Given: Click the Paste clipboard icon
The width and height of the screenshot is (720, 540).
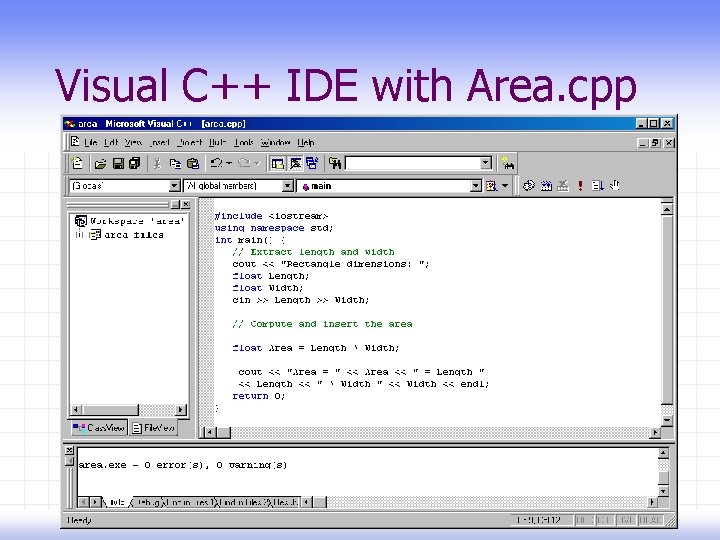Looking at the screenshot, I should pos(193,163).
